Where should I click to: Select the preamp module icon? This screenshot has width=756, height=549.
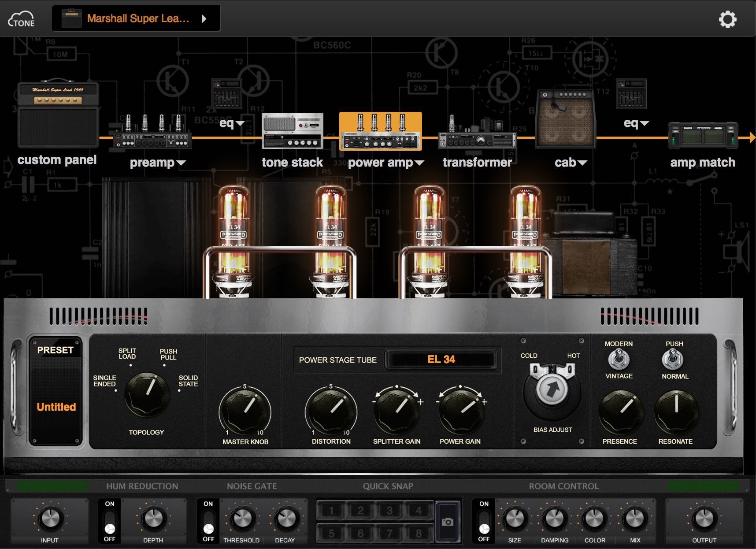pos(152,131)
